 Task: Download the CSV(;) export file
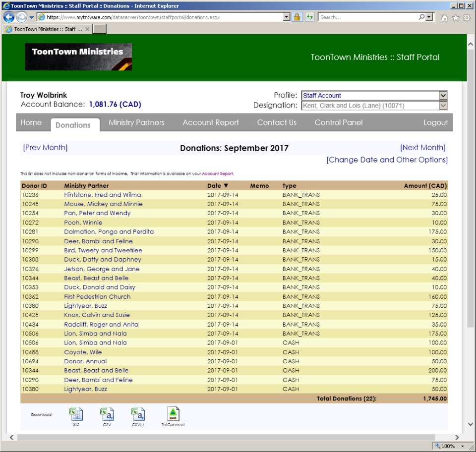tap(138, 414)
